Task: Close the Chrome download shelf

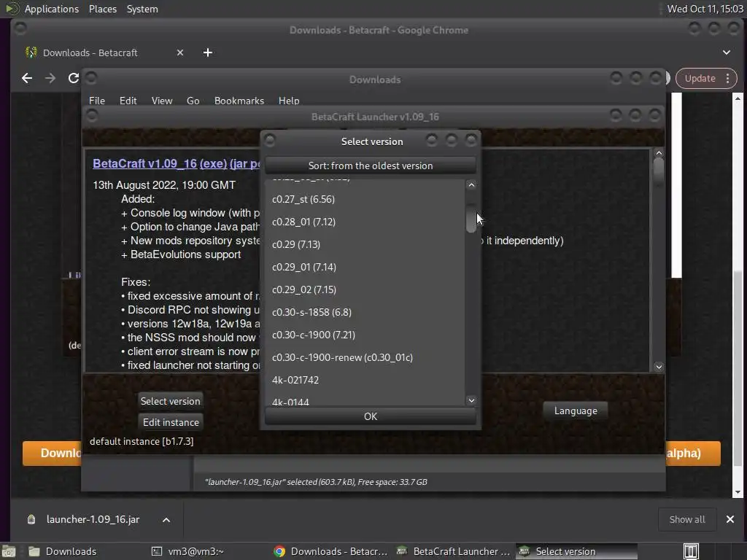Action: coord(729,519)
